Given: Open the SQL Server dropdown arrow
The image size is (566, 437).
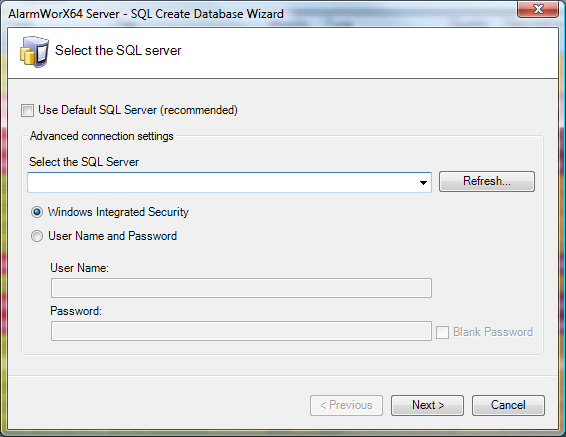Looking at the screenshot, I should (x=423, y=183).
